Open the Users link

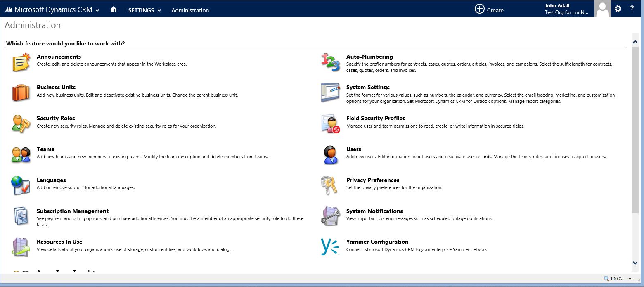point(353,149)
